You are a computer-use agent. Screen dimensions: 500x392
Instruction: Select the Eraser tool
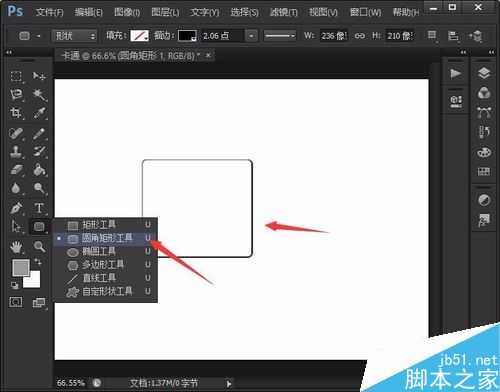16,170
